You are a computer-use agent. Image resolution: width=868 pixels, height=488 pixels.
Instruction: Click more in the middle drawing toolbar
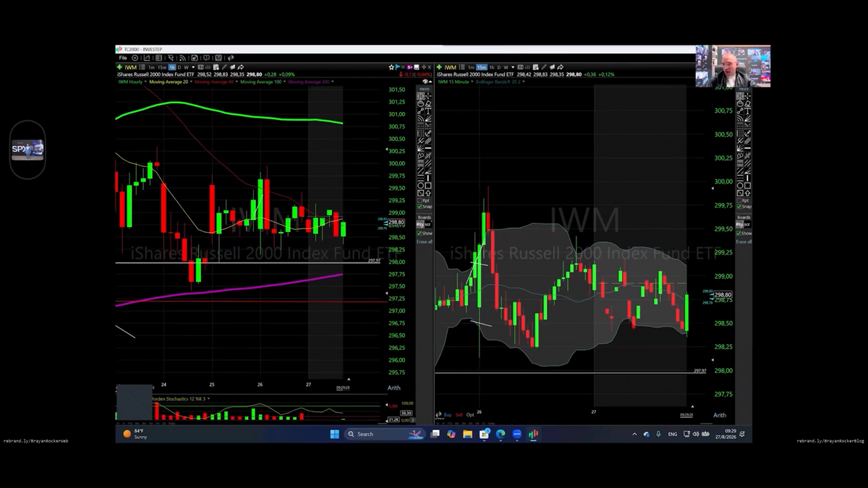click(x=425, y=88)
